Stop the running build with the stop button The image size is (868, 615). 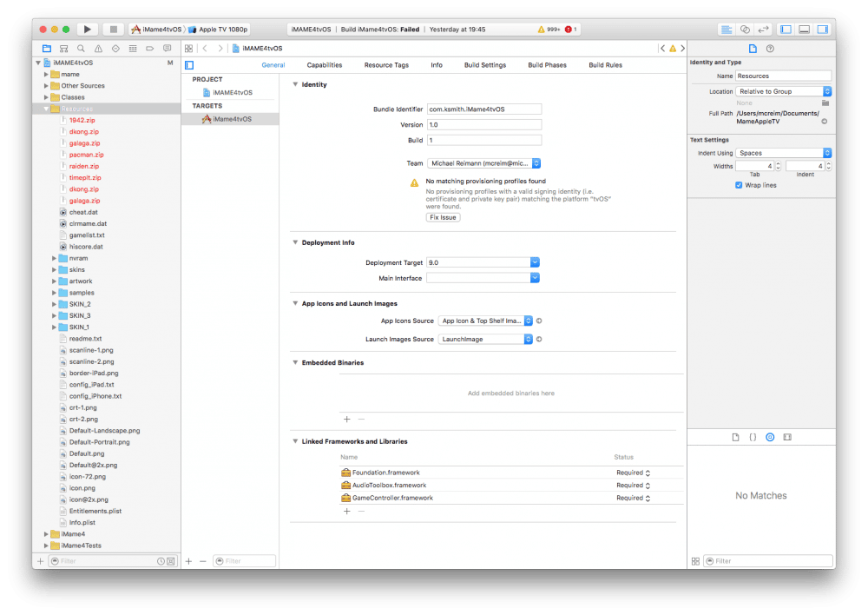pyautogui.click(x=113, y=29)
